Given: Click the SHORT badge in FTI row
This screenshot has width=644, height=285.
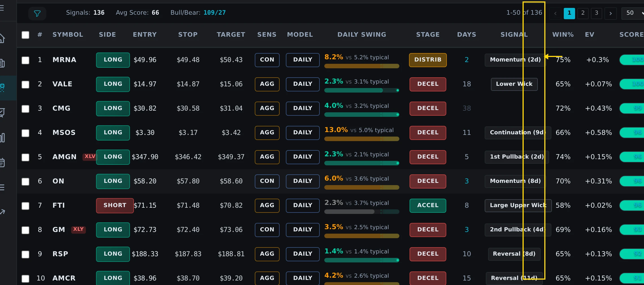Looking at the screenshot, I should point(115,205).
